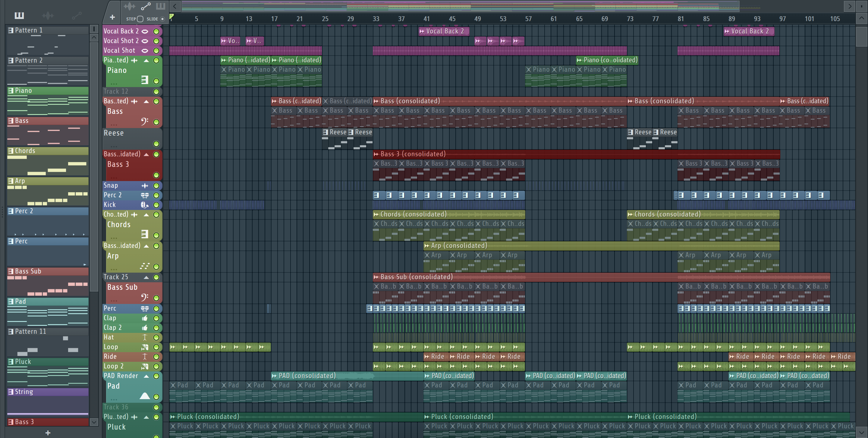Click the bass clef icon on Bass Sub
868x438 pixels.
[x=145, y=297]
